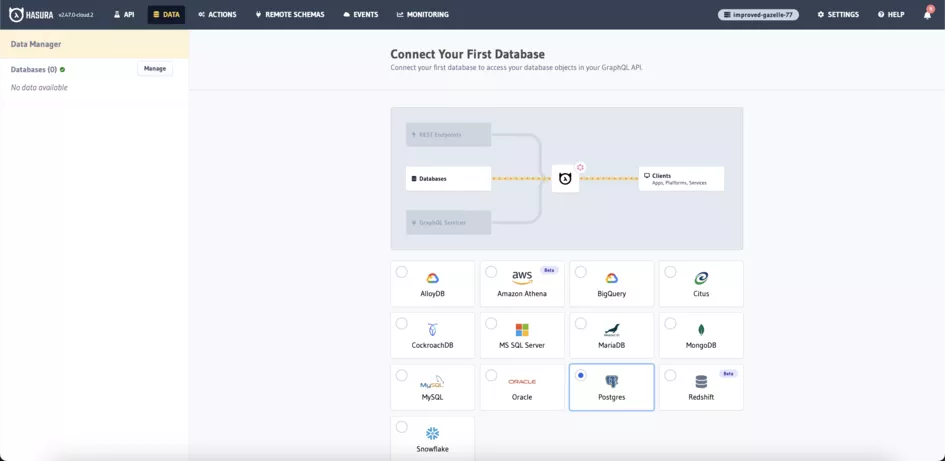Image resolution: width=945 pixels, height=461 pixels.
Task: Click the Manage databases button
Action: tap(155, 69)
